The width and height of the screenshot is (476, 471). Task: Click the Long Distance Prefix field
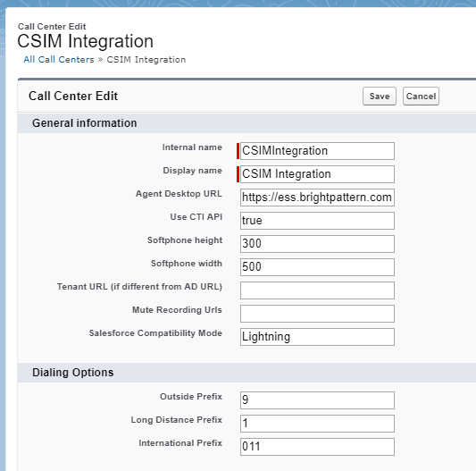pos(317,424)
